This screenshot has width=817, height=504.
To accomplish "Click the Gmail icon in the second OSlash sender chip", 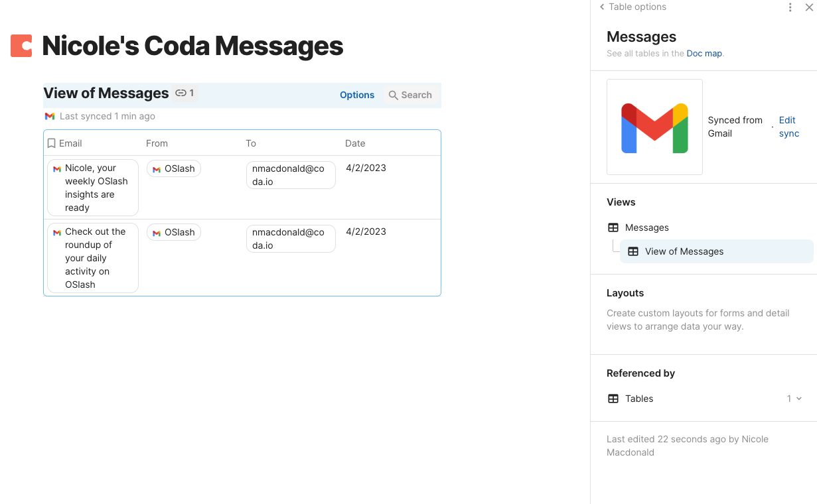I will click(x=157, y=233).
